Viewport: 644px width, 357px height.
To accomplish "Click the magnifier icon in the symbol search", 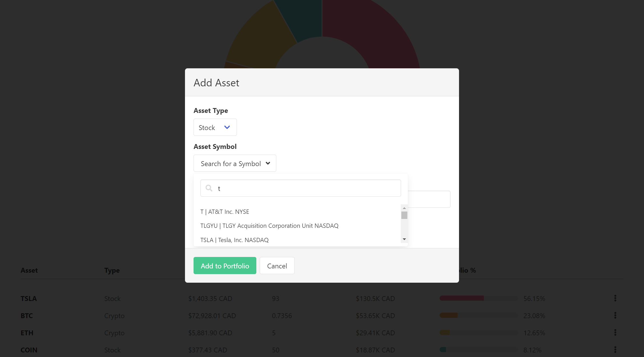I will tap(209, 188).
